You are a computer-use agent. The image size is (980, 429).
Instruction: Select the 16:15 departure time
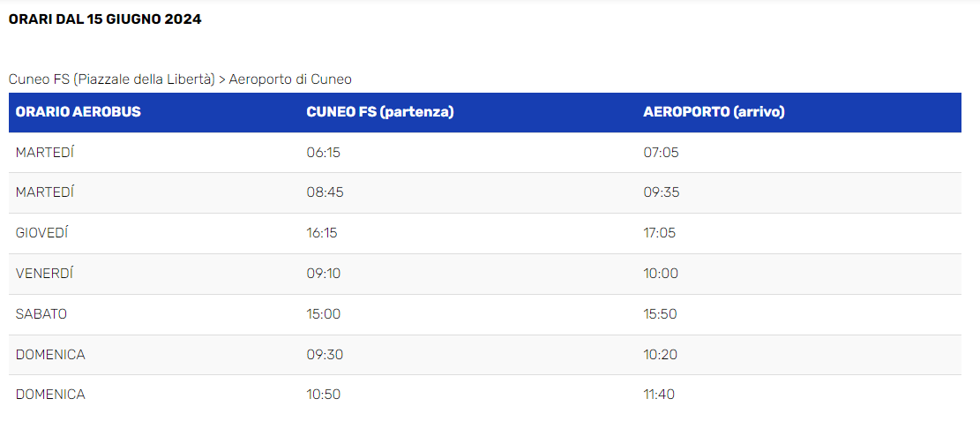(322, 233)
